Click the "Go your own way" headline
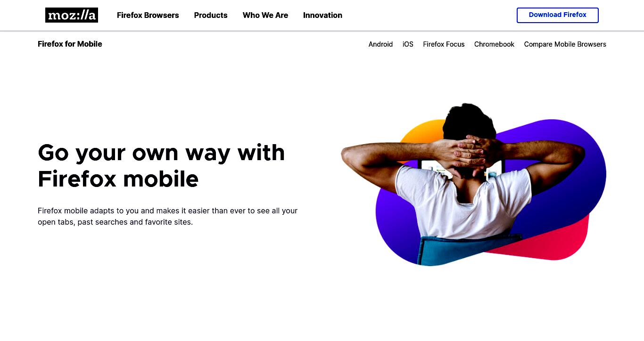The height and width of the screenshot is (341, 644). 161,166
